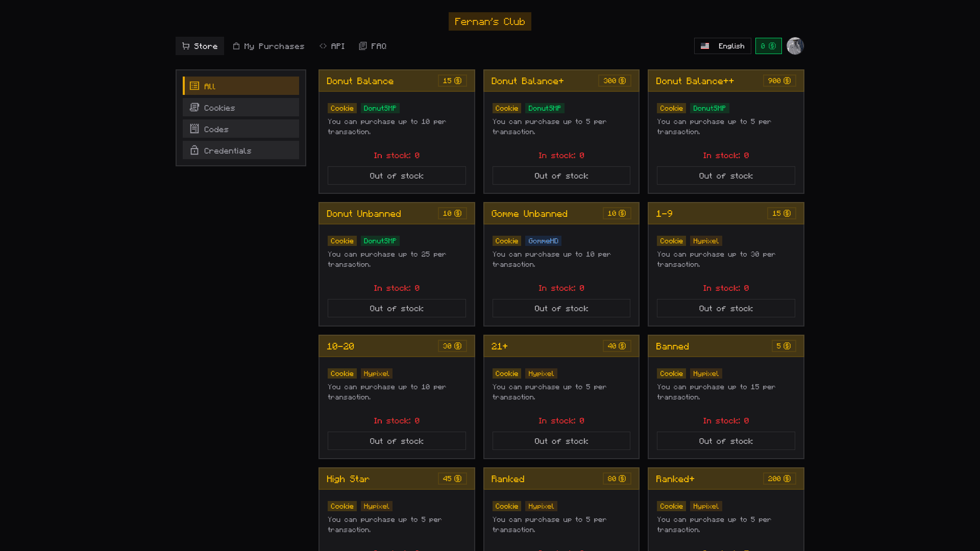Click the Banned product 5 price badge

click(783, 346)
